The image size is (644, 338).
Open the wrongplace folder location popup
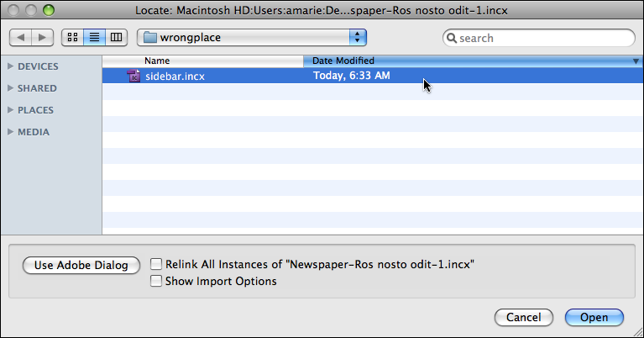coord(251,38)
